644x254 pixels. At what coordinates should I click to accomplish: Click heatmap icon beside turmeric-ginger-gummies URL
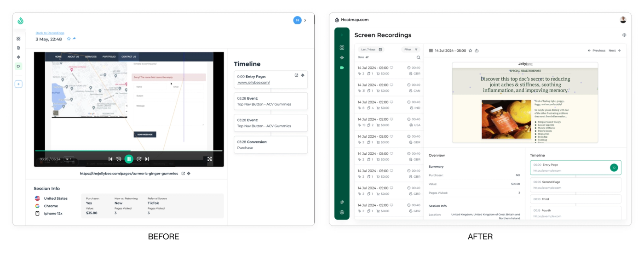click(189, 174)
